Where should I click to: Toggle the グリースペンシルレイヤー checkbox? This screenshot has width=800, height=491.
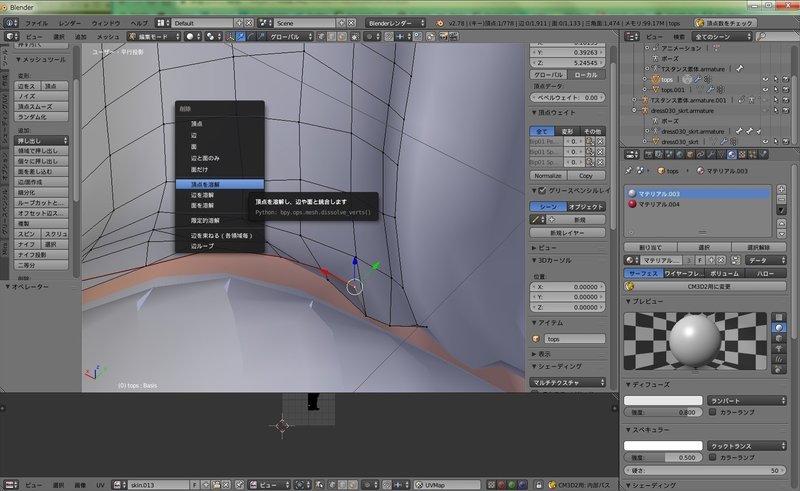point(542,190)
